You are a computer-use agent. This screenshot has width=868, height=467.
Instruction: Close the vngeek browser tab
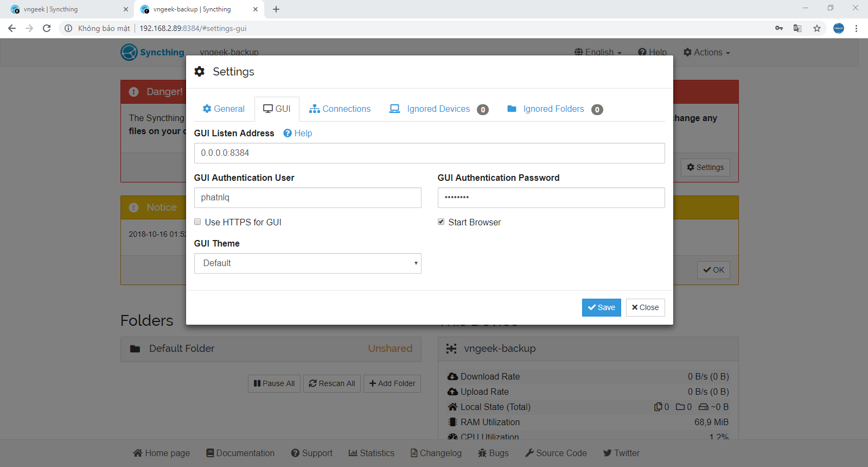tap(126, 9)
